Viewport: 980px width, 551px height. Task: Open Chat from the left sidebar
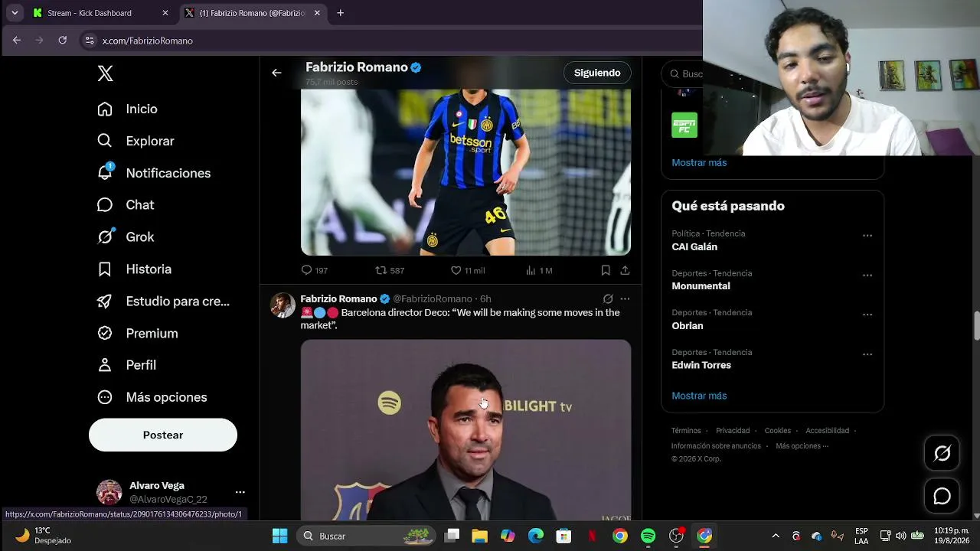(126, 205)
